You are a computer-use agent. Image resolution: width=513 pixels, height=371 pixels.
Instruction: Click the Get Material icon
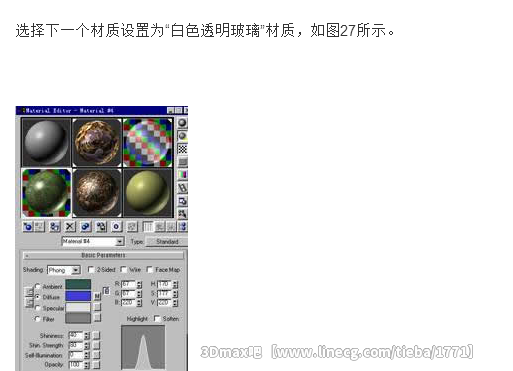pyautogui.click(x=28, y=227)
